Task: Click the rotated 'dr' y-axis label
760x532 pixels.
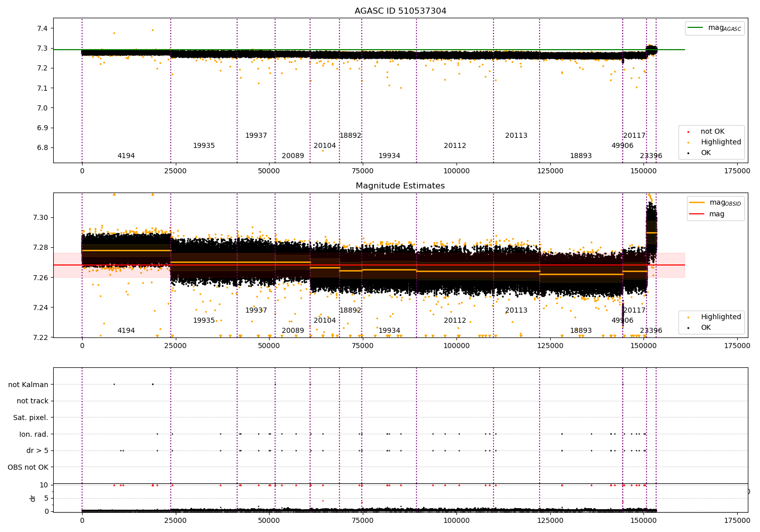Action: (x=33, y=498)
